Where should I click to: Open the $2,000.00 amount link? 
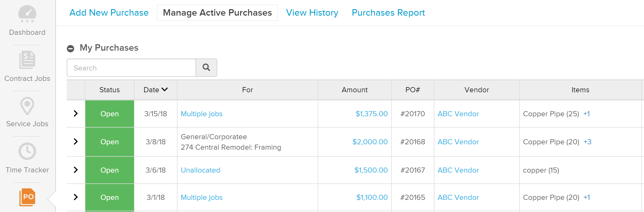tap(370, 142)
